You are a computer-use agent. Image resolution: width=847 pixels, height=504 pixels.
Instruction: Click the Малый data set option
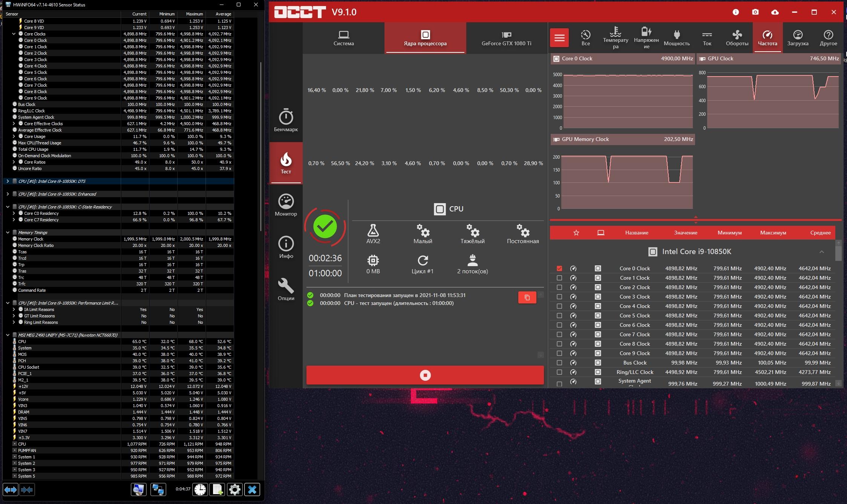click(x=423, y=234)
